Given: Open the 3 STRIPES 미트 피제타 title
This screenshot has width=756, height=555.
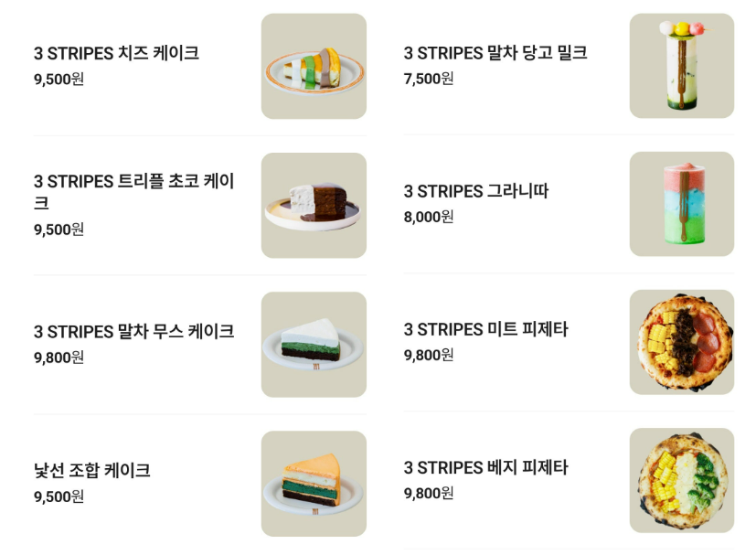Looking at the screenshot, I should point(485,329).
